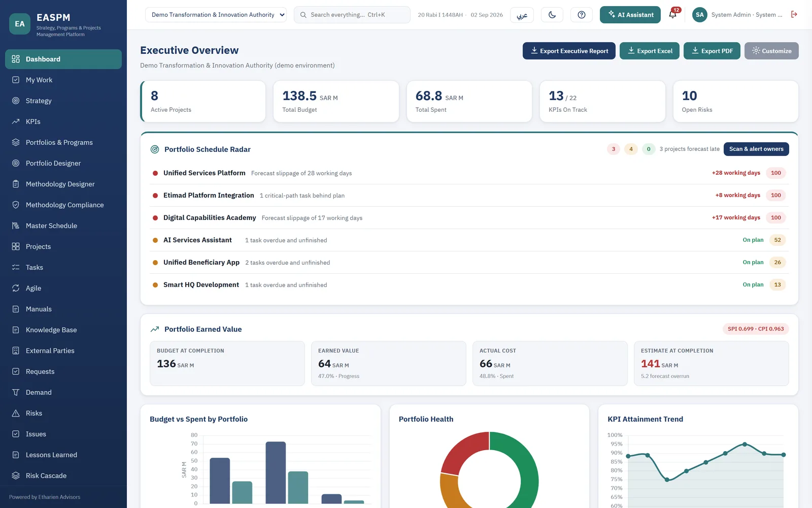Click the EA logo badge
This screenshot has width=812, height=508.
coord(20,24)
